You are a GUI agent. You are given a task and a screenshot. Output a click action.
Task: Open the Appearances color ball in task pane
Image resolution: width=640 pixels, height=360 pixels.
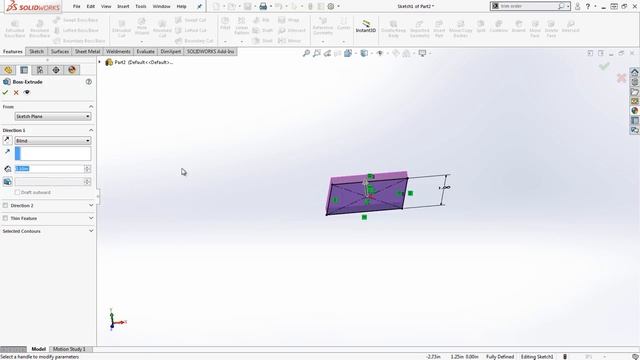tap(635, 111)
